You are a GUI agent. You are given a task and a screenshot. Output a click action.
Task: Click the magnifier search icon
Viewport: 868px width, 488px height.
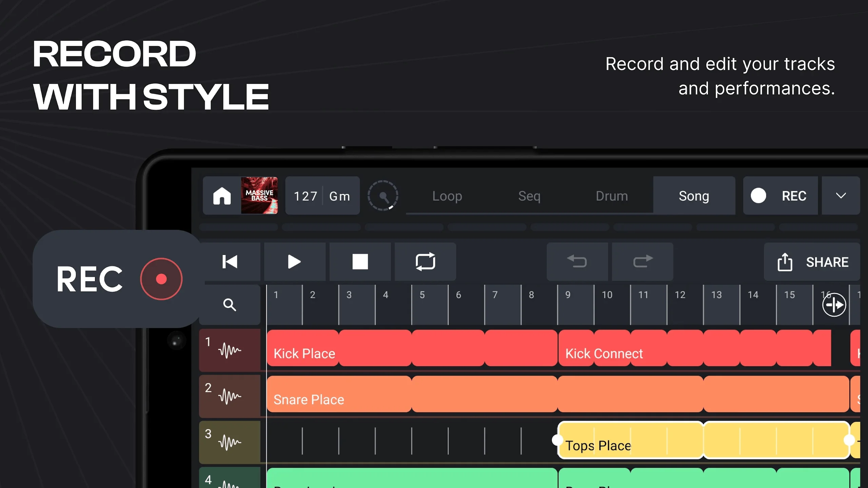click(x=230, y=304)
